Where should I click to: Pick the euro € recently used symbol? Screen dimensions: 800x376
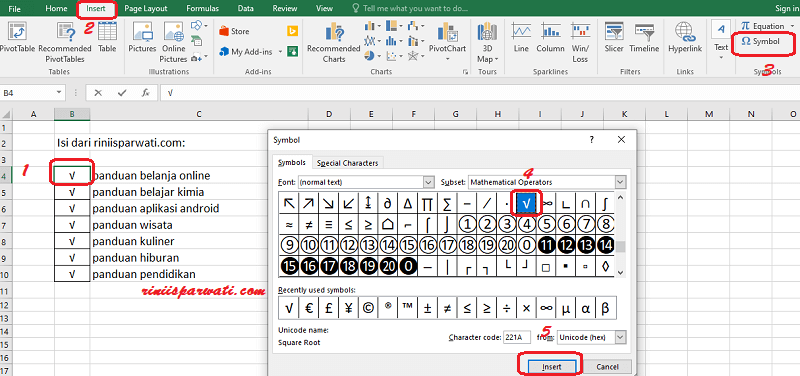[x=308, y=308]
